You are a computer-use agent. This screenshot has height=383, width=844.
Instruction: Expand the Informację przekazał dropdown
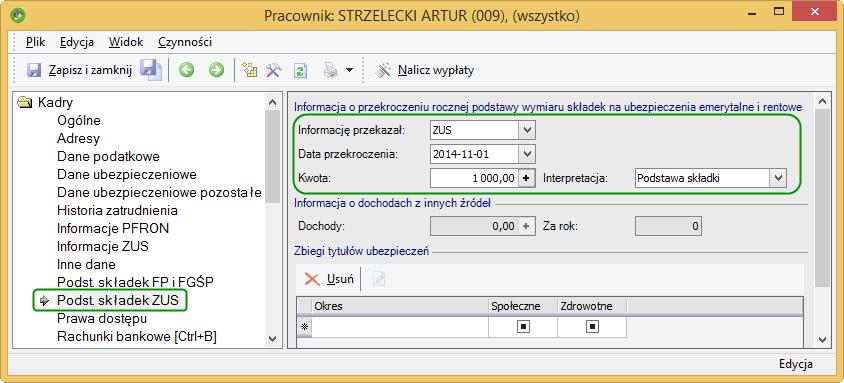coord(528,130)
